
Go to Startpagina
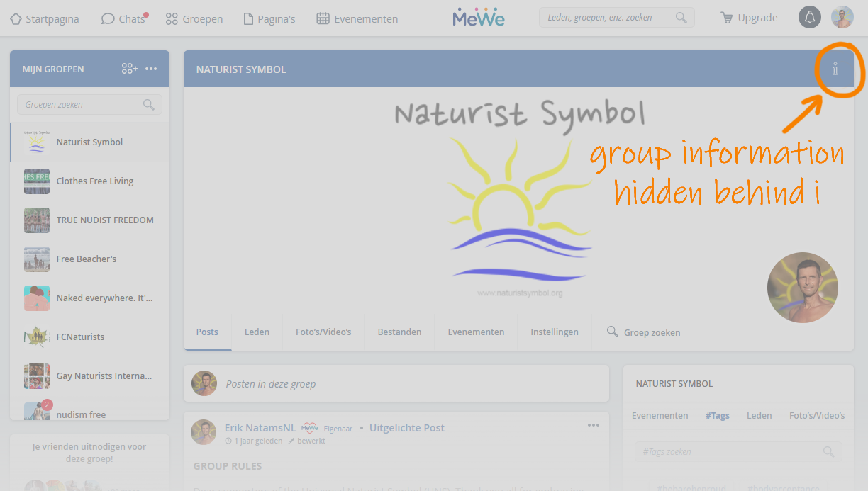pos(45,19)
